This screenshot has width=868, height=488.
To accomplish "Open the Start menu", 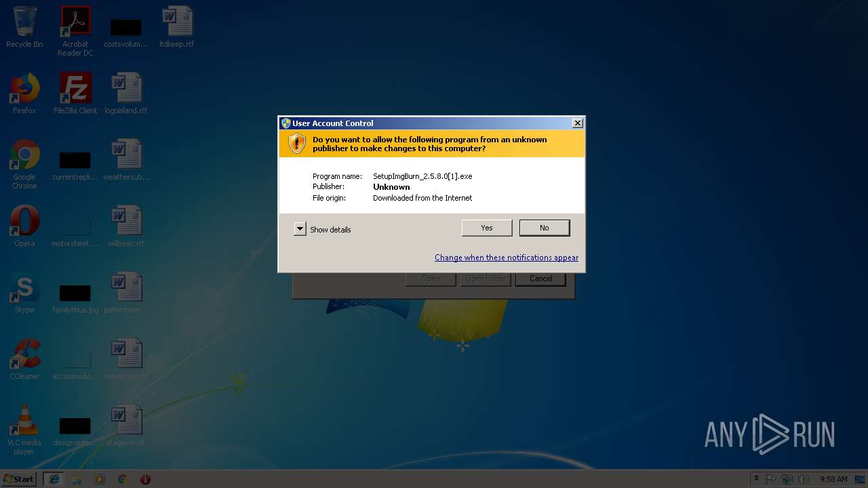I will click(x=19, y=479).
